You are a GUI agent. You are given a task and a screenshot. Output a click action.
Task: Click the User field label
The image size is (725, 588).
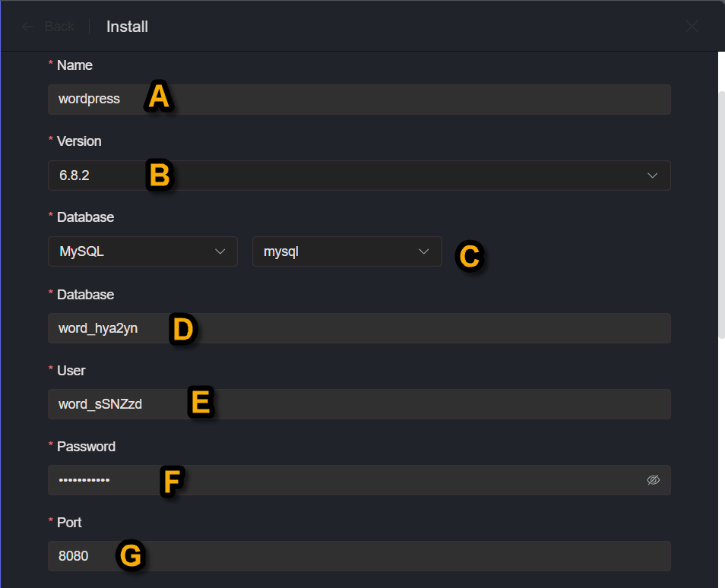[x=71, y=371]
